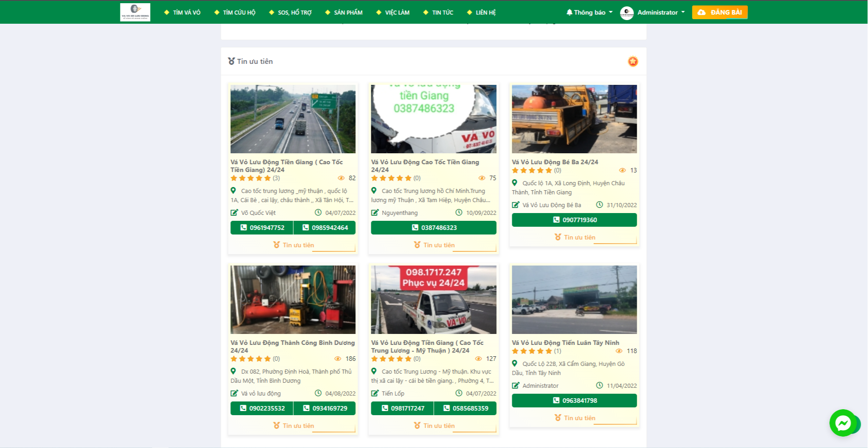Call phone number 0963841798
Image resolution: width=868 pixels, height=448 pixels.
tap(574, 401)
